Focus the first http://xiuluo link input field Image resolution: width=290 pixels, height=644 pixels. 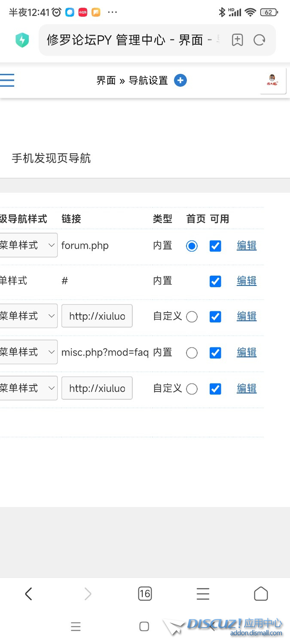pyautogui.click(x=97, y=316)
